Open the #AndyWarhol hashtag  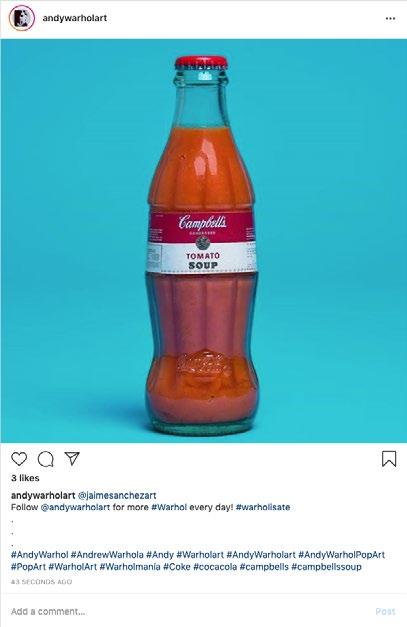point(40,555)
